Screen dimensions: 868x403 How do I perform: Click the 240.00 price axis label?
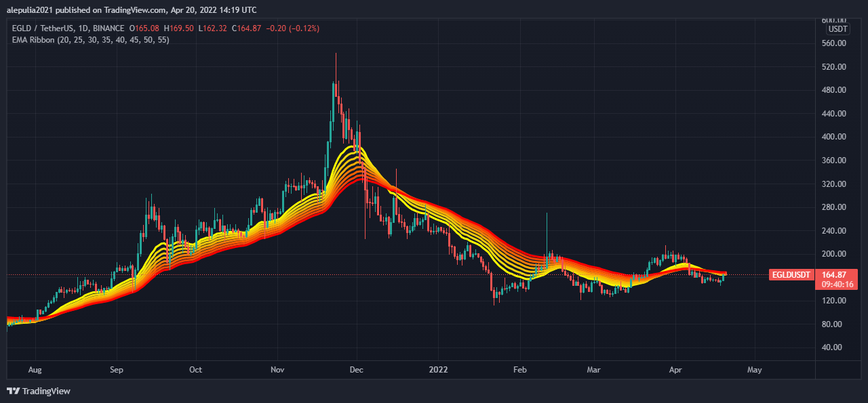[833, 231]
